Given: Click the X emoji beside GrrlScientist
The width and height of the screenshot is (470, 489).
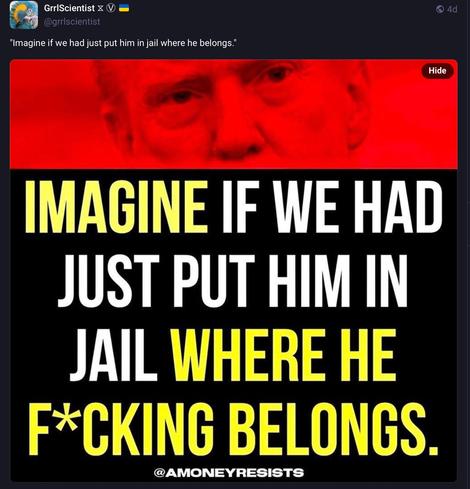Looking at the screenshot, I should (x=100, y=9).
